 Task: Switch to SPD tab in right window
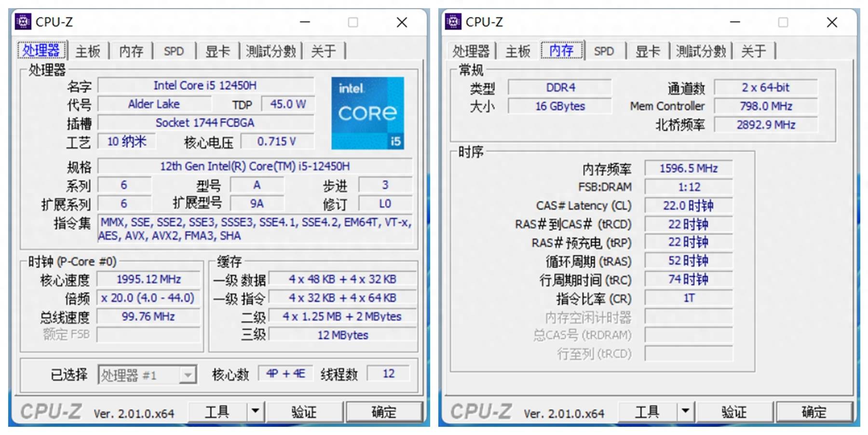point(604,51)
